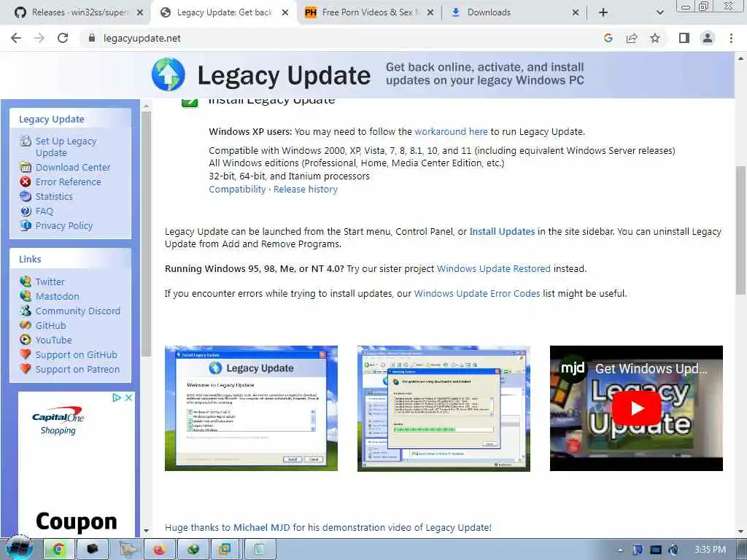Play the Legacy Update YouTube video
The height and width of the screenshot is (560, 747).
tap(636, 408)
